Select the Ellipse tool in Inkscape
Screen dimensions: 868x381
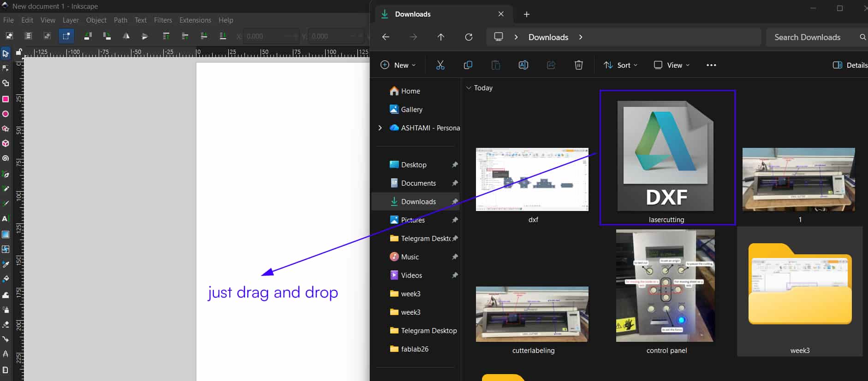click(x=6, y=114)
